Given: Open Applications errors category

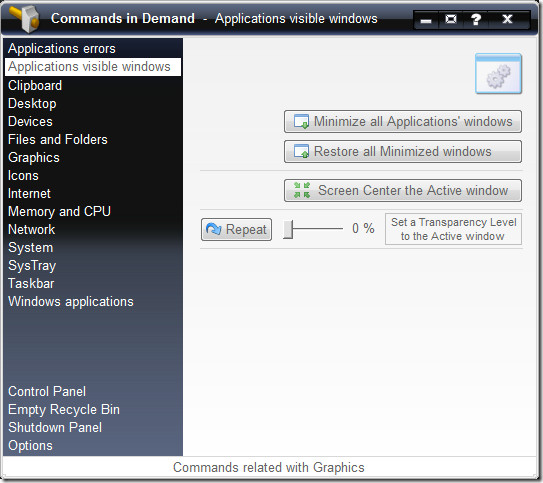Looking at the screenshot, I should point(62,48).
